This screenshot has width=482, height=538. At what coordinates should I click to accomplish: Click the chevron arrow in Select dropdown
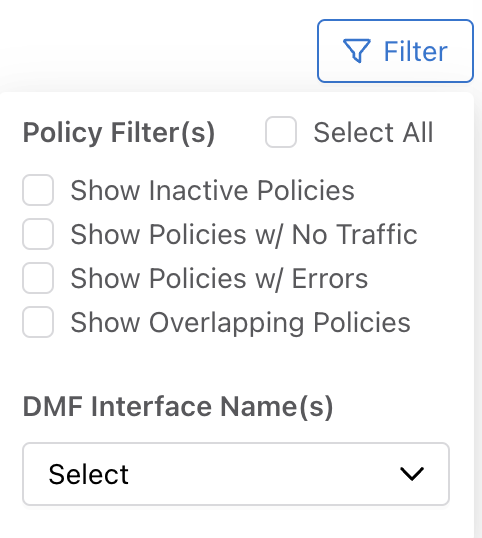pyautogui.click(x=412, y=474)
